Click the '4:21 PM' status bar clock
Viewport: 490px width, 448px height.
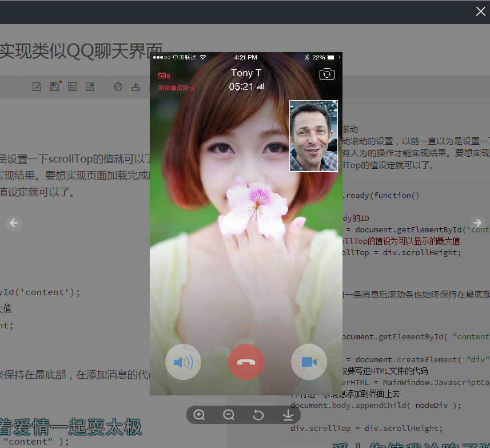(x=246, y=58)
